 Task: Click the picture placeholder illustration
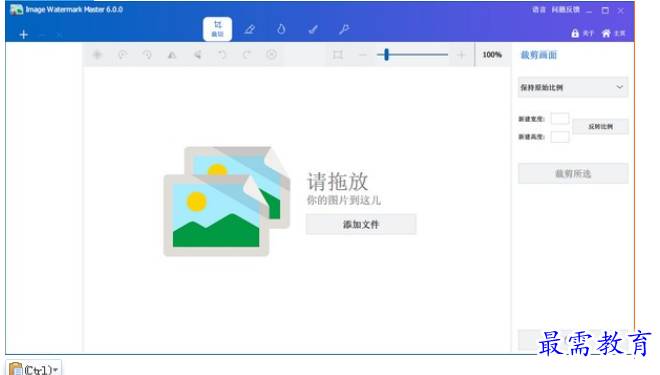pyautogui.click(x=226, y=201)
